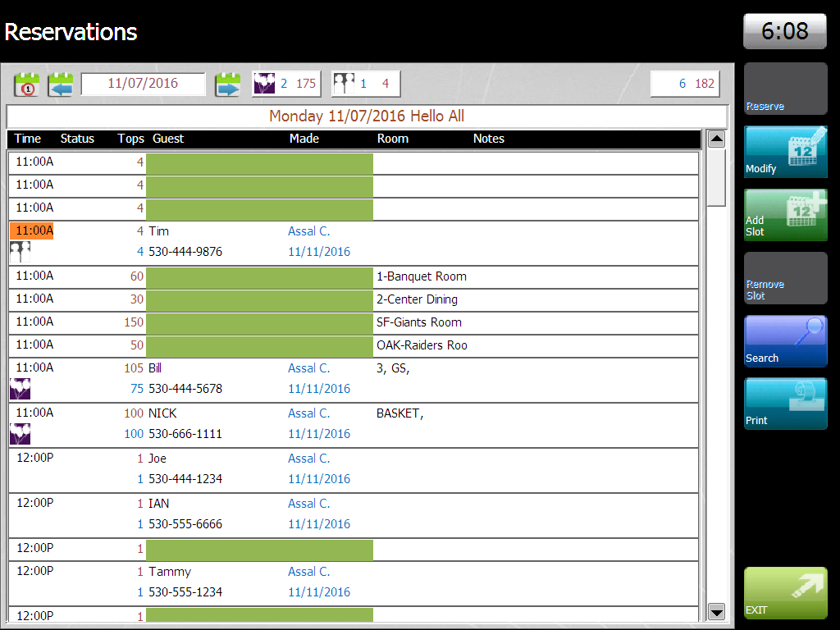Select guest name Bill

tap(155, 368)
